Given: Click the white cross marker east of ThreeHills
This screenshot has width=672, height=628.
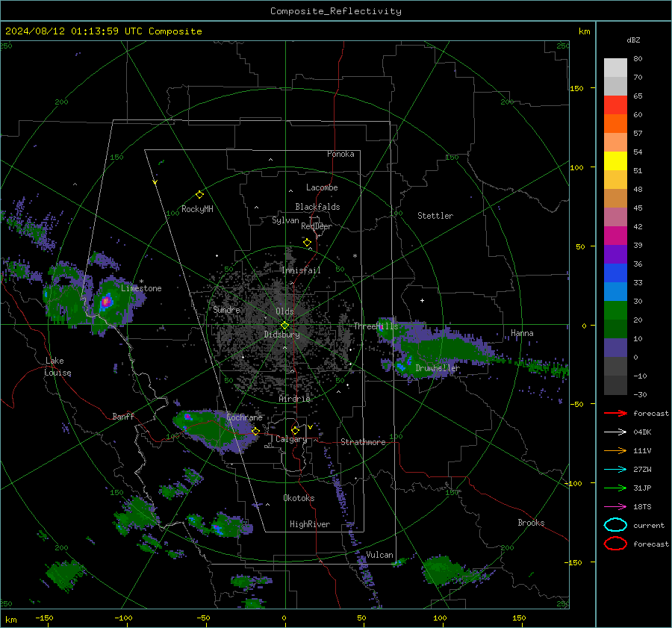Looking at the screenshot, I should (422, 300).
